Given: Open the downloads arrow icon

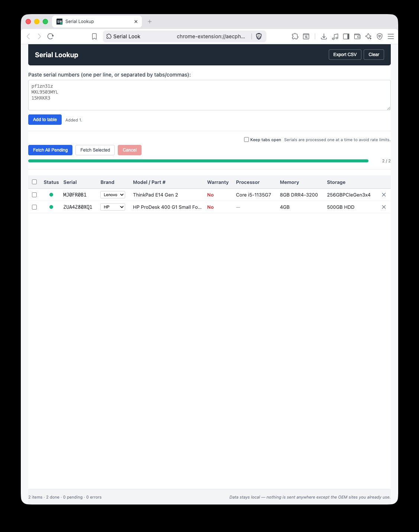Looking at the screenshot, I should (324, 36).
